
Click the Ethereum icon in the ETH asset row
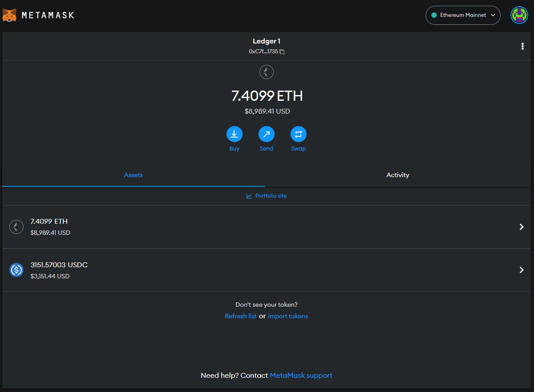16,227
